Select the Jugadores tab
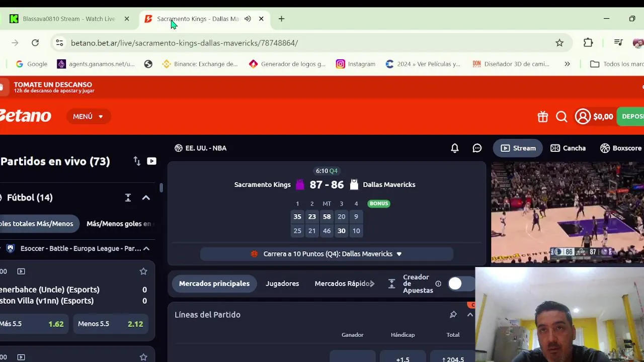Screen dimensions: 644x362 [x=282, y=284]
